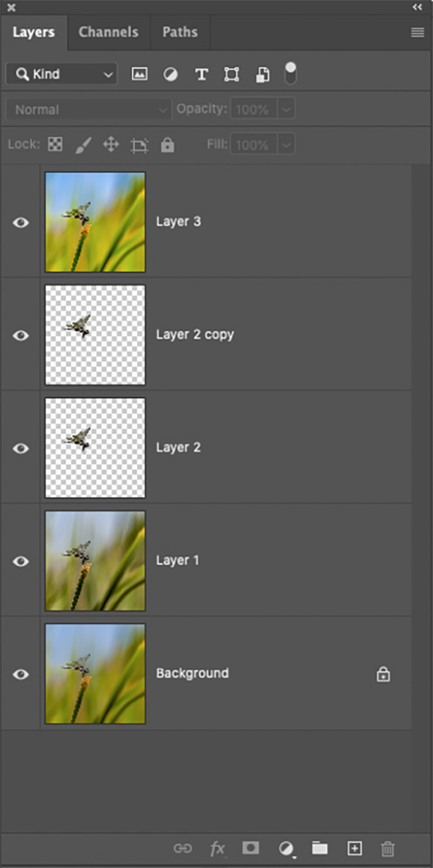This screenshot has height=868, width=433.
Task: Create a new layer with plus icon
Action: 354,847
